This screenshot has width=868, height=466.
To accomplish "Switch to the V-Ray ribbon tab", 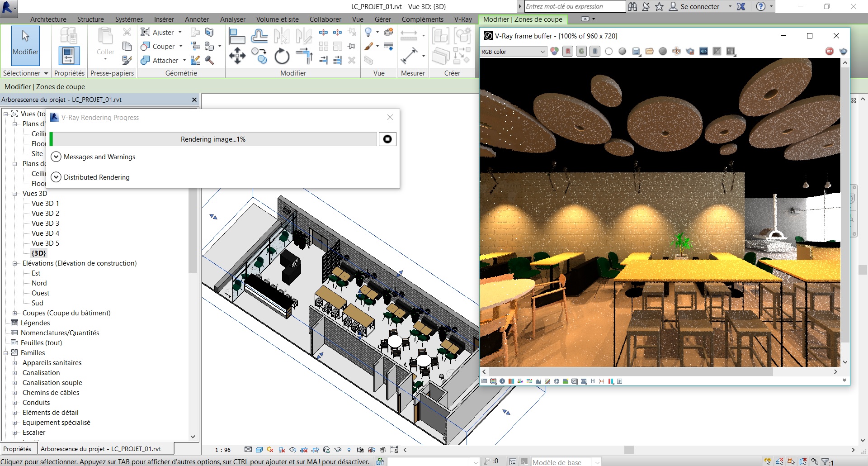I will [462, 19].
